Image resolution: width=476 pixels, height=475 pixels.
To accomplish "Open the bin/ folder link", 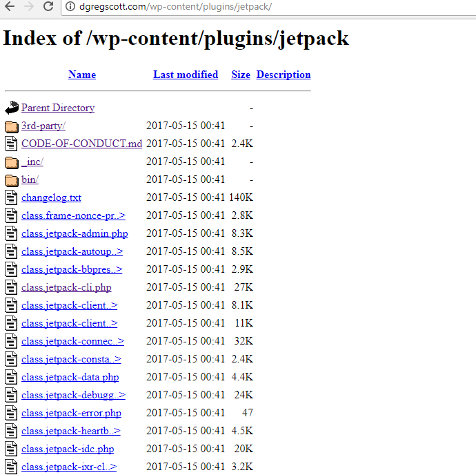I will (30, 180).
